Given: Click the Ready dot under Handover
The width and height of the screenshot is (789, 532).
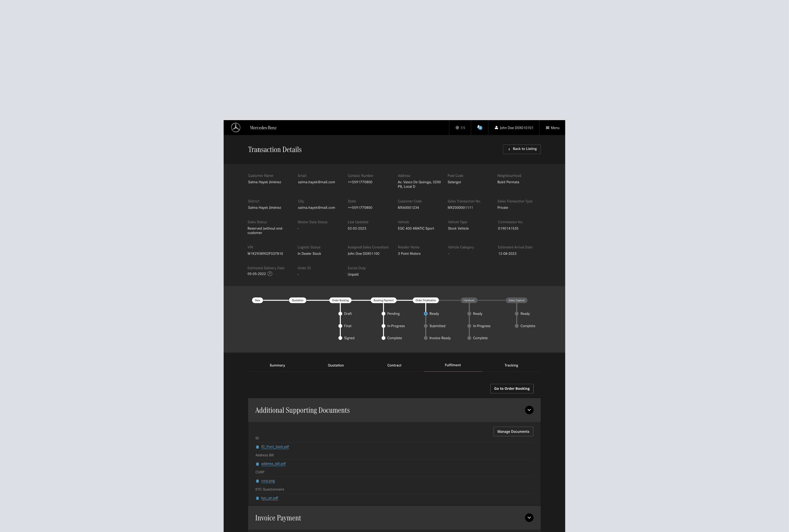Looking at the screenshot, I should (469, 314).
